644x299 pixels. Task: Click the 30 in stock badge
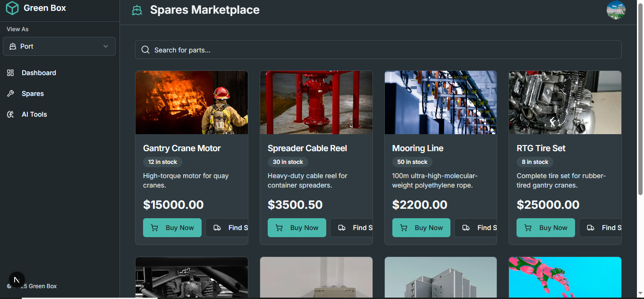point(288,162)
